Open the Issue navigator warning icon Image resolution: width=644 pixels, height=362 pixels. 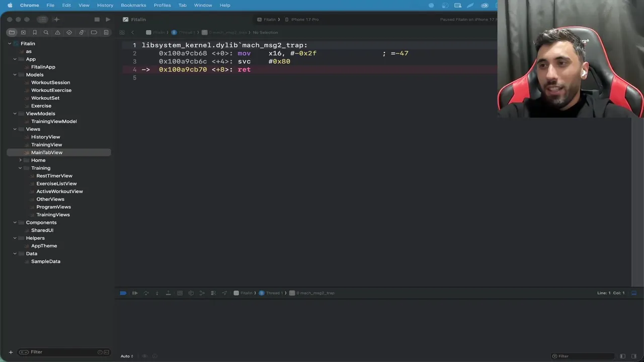(x=57, y=32)
